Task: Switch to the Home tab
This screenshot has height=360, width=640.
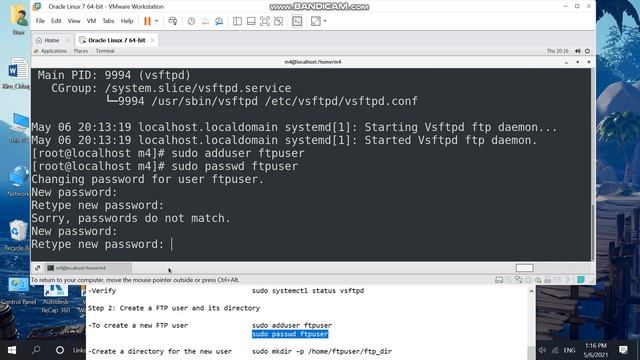Action: click(x=51, y=40)
